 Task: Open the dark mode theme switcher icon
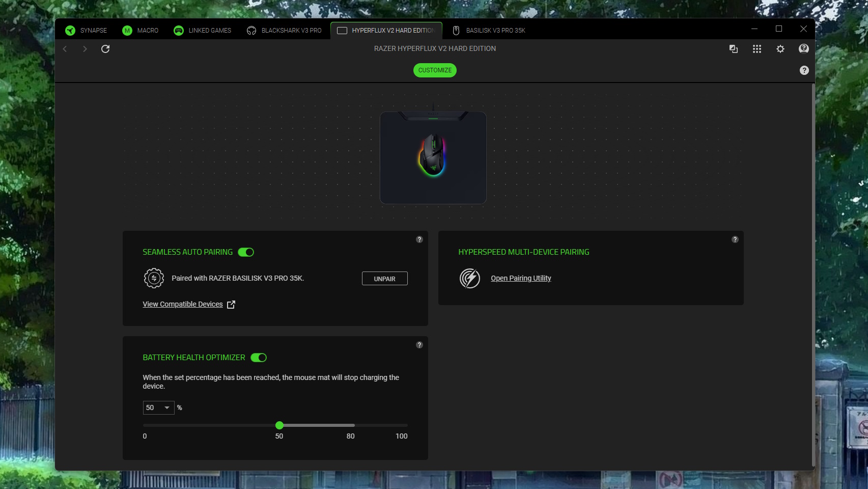[x=733, y=48]
